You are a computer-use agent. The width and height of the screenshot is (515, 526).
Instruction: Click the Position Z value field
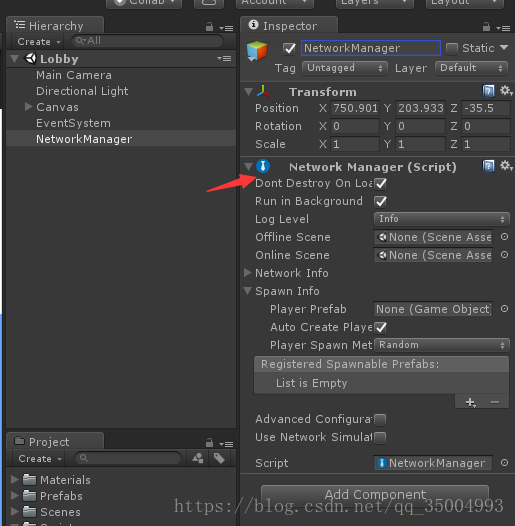(486, 108)
